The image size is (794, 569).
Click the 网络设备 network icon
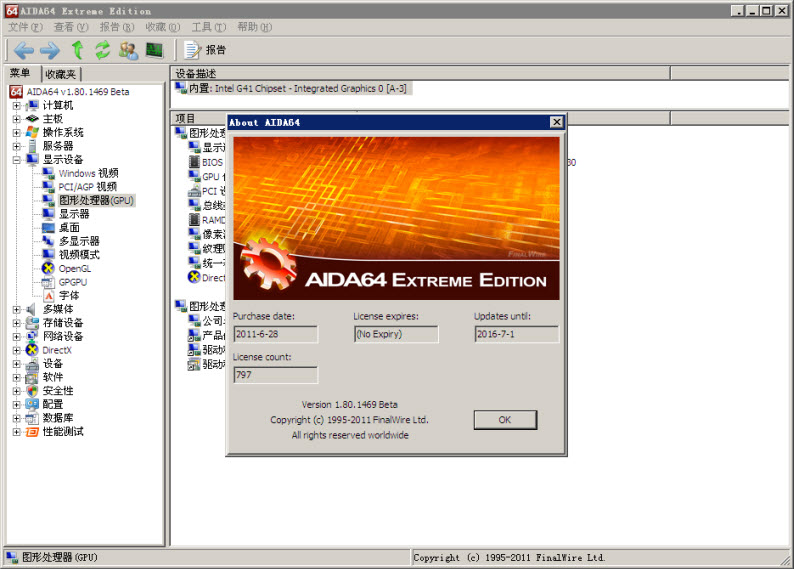(32, 337)
